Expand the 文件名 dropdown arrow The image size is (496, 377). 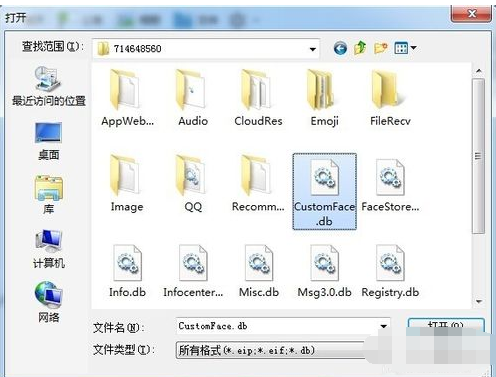point(384,326)
